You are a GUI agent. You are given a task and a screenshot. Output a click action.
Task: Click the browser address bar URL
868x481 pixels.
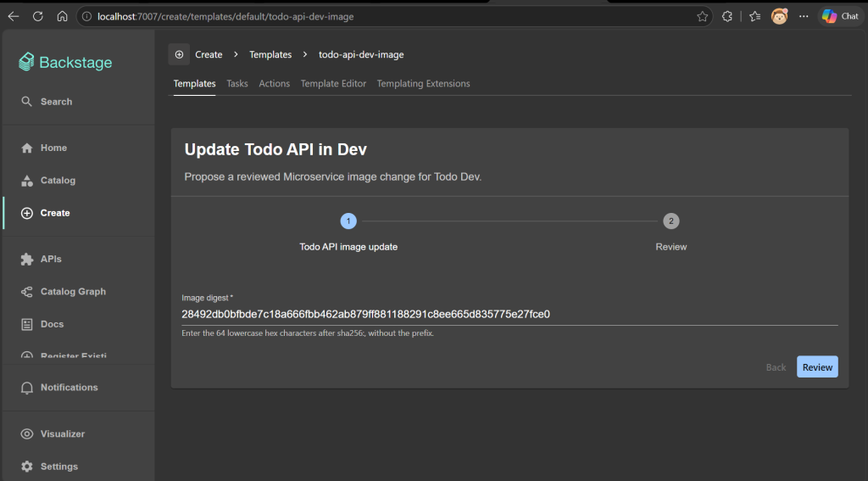pos(225,17)
